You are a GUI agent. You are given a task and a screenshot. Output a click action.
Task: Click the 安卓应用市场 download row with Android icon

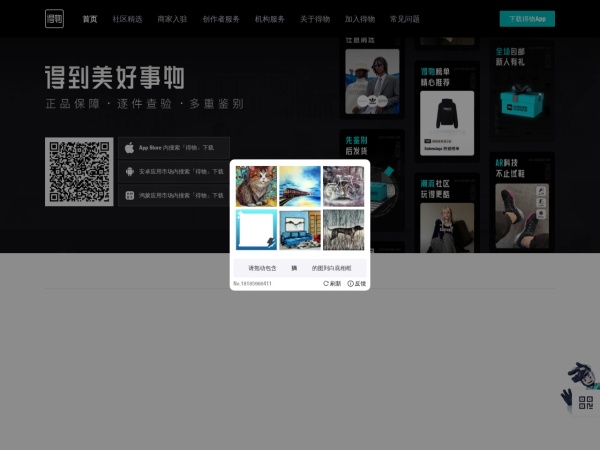(x=174, y=171)
